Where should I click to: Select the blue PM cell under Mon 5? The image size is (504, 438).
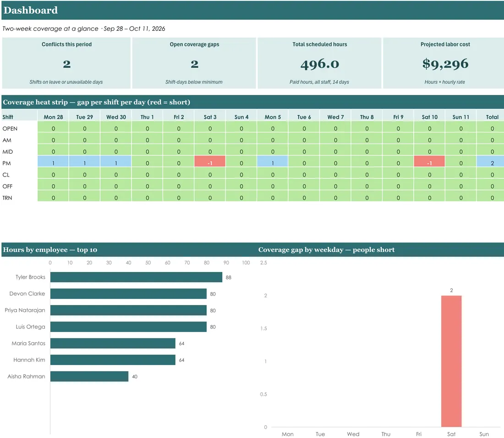[x=273, y=161]
